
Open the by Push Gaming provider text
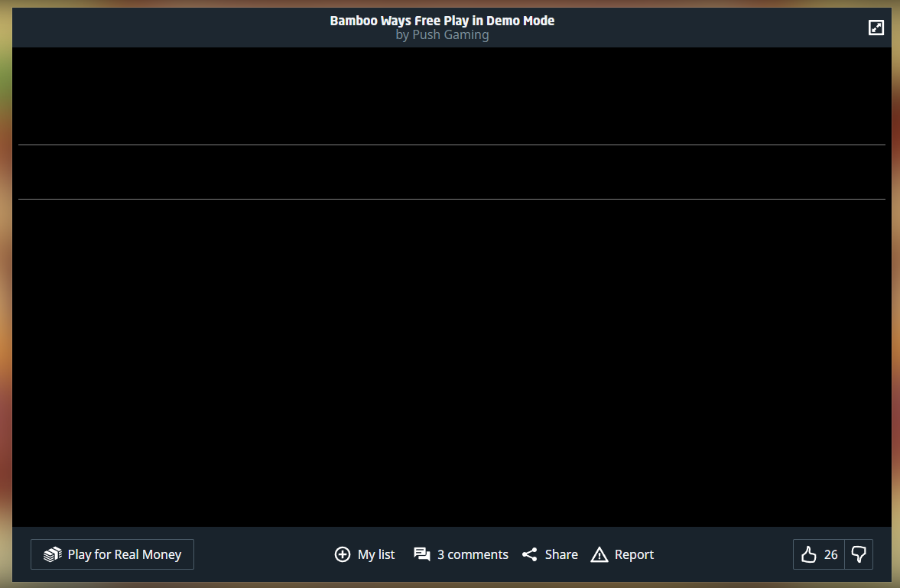(442, 35)
